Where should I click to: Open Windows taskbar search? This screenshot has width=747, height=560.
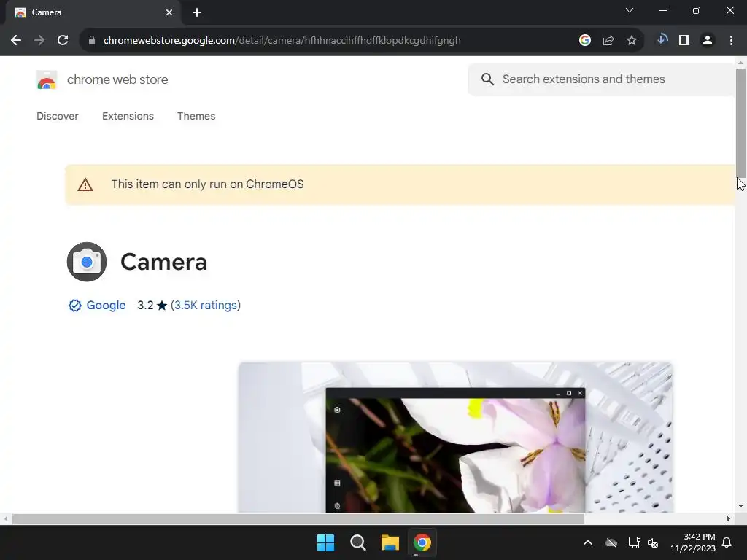[357, 542]
